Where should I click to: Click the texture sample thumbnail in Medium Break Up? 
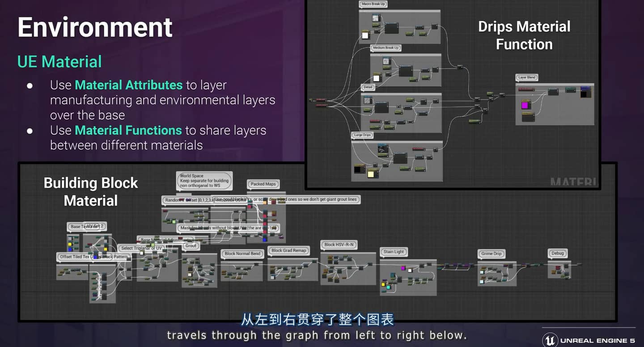pos(387,62)
